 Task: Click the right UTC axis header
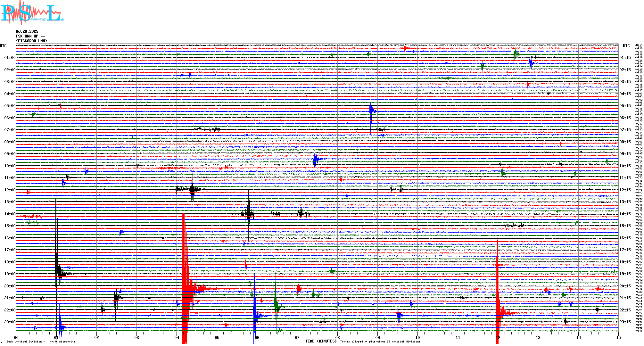tap(626, 46)
